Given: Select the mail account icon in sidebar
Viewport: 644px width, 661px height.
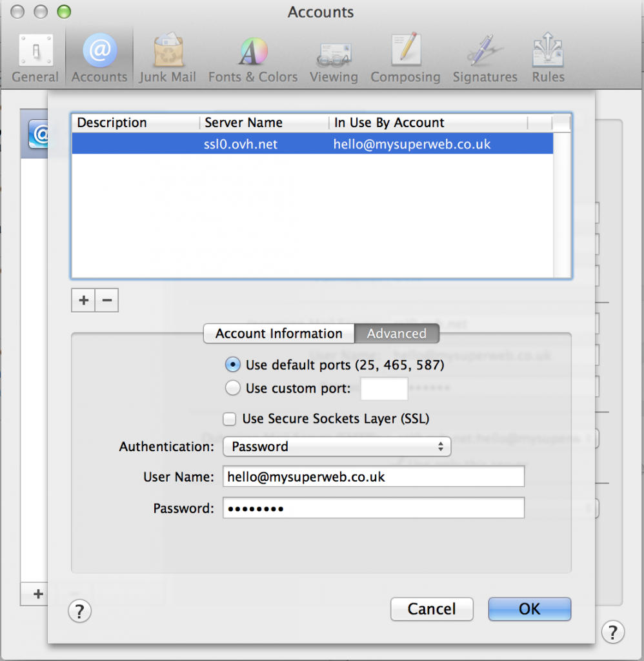Looking at the screenshot, I should (x=39, y=134).
